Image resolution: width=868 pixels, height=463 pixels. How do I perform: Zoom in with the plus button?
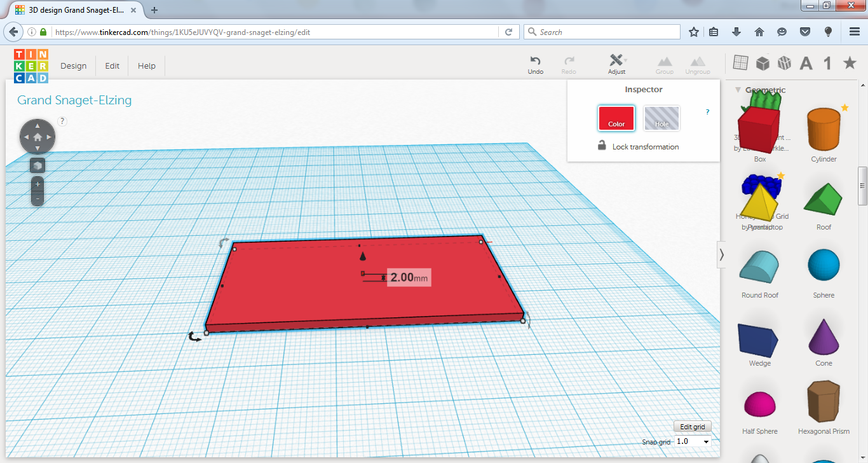coord(37,184)
